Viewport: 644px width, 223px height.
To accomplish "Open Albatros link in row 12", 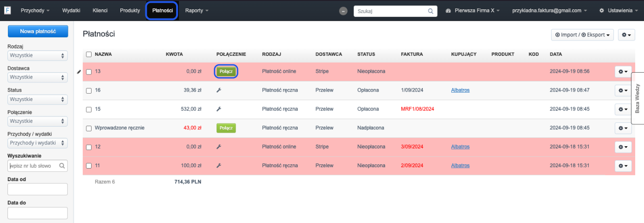I will (460, 147).
